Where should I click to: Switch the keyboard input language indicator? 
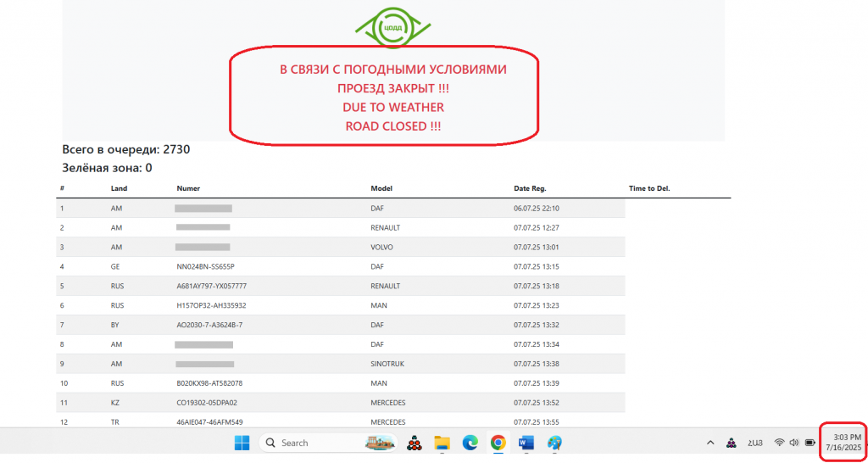pyautogui.click(x=754, y=443)
